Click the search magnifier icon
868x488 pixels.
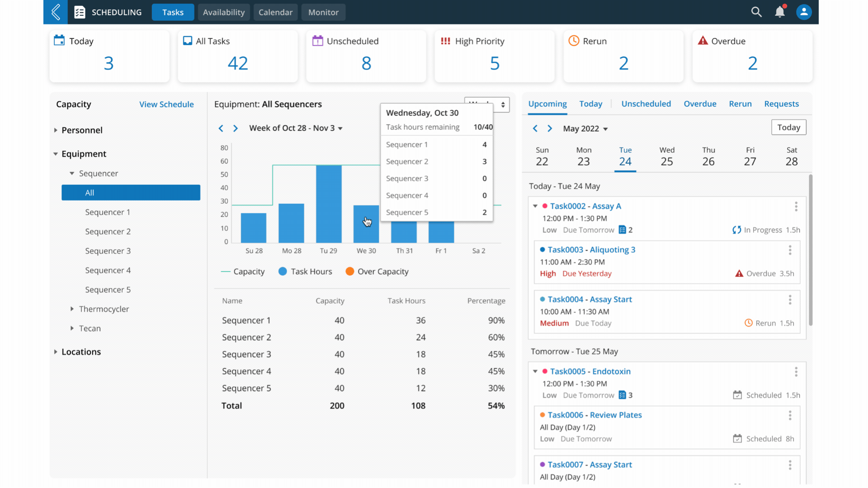(x=756, y=12)
